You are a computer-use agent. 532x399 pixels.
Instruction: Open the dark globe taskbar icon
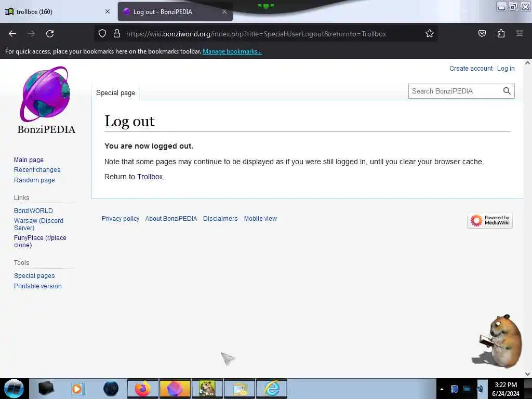click(111, 389)
